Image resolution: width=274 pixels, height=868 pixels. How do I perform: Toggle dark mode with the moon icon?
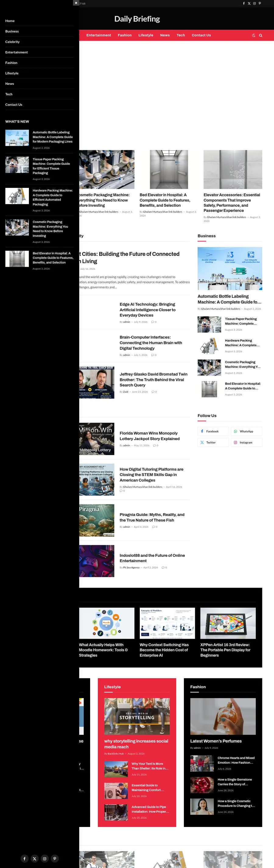coord(253,35)
